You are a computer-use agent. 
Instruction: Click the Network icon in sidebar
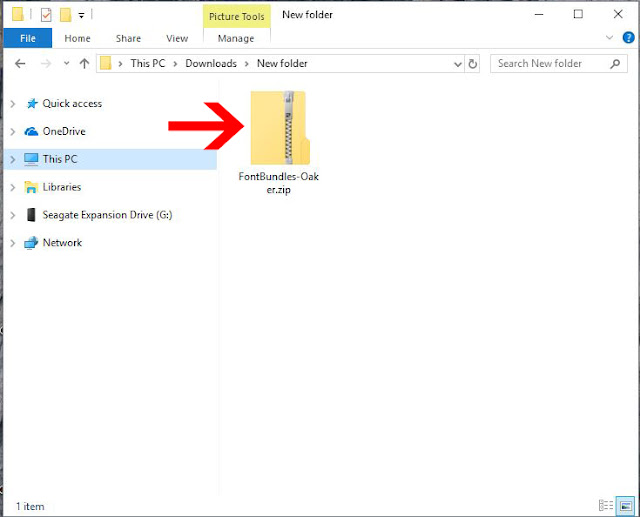pyautogui.click(x=31, y=243)
